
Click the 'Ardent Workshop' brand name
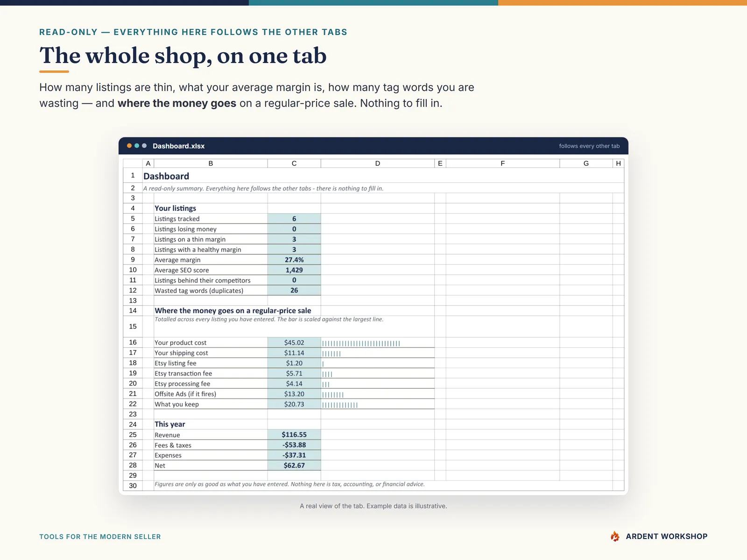click(x=666, y=536)
